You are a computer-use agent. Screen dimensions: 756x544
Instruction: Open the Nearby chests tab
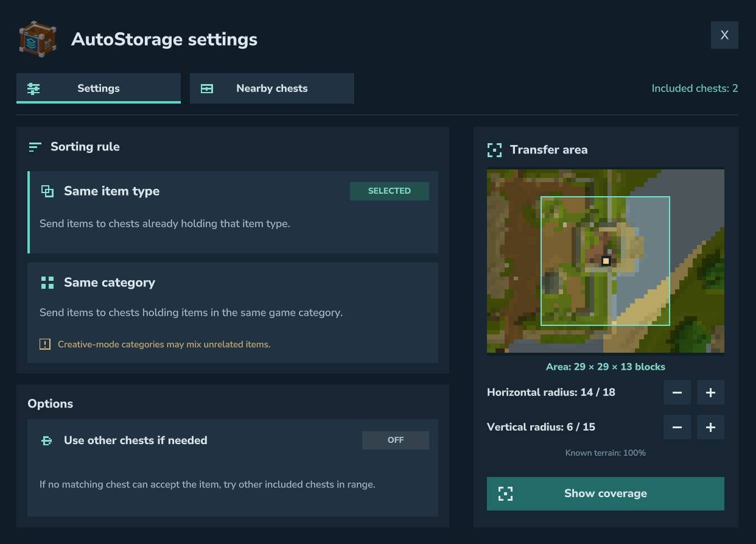pyautogui.click(x=272, y=88)
